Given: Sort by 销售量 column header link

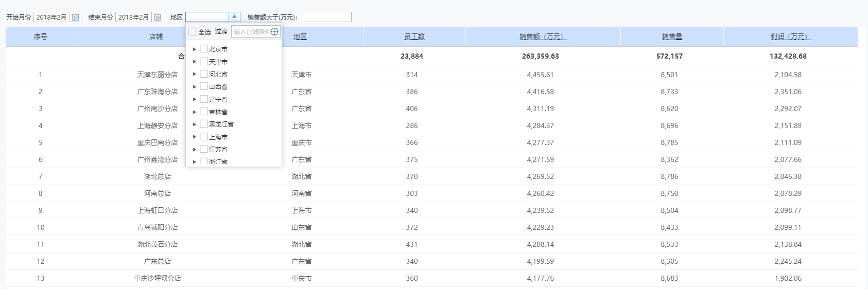Looking at the screenshot, I should (672, 37).
